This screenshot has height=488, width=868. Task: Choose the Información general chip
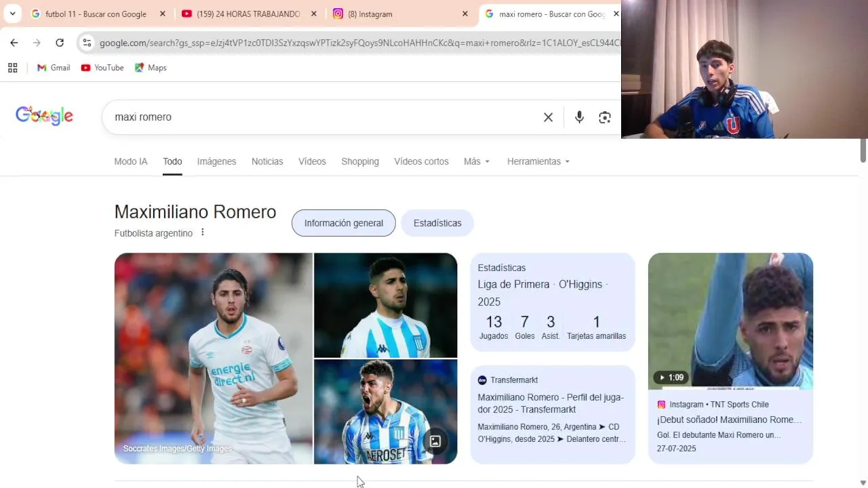(344, 223)
